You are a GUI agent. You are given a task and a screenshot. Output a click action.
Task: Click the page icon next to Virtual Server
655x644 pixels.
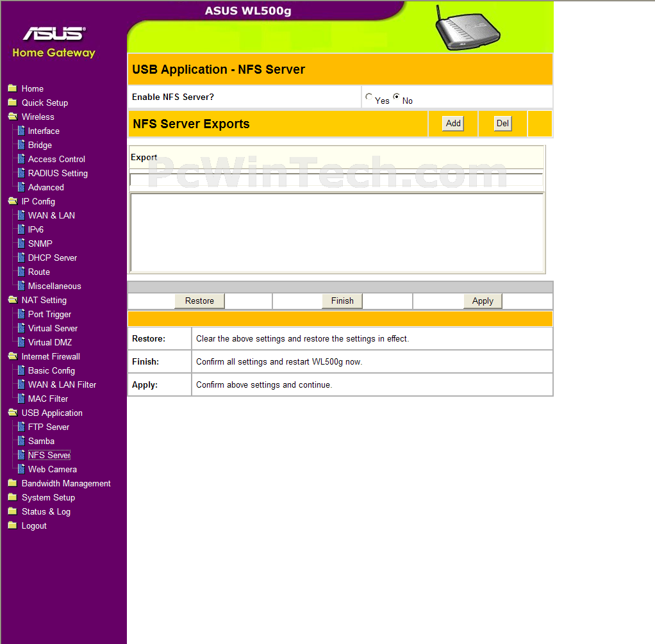pyautogui.click(x=21, y=328)
